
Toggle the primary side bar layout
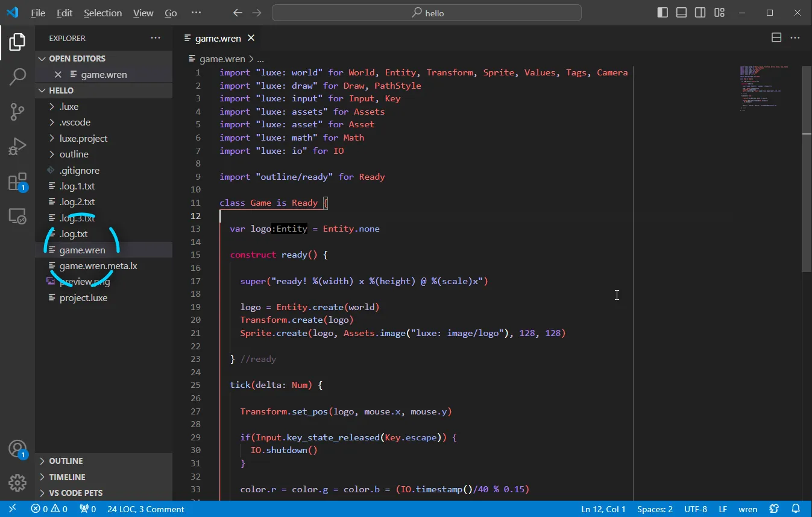663,13
